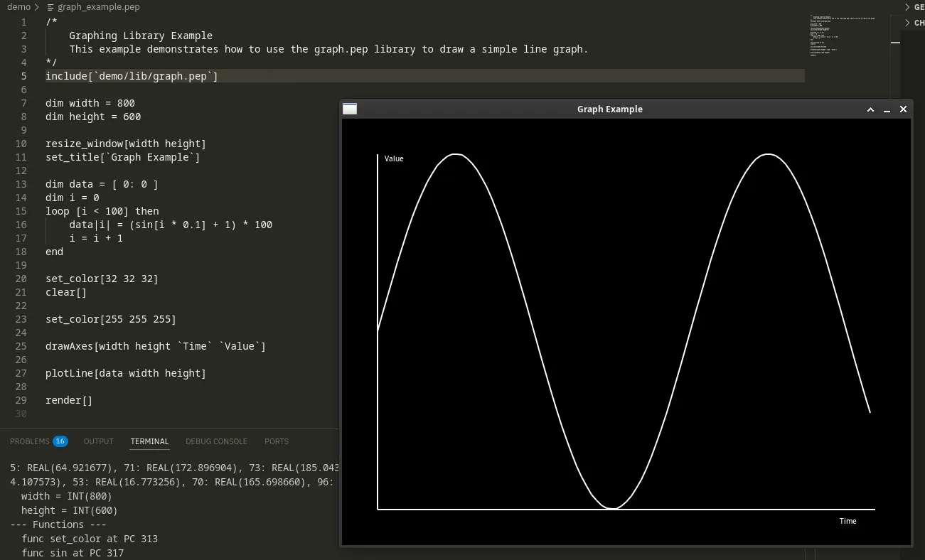Click line number 16 in the gutter
Screen dimensions: 925x560
(x=21, y=225)
